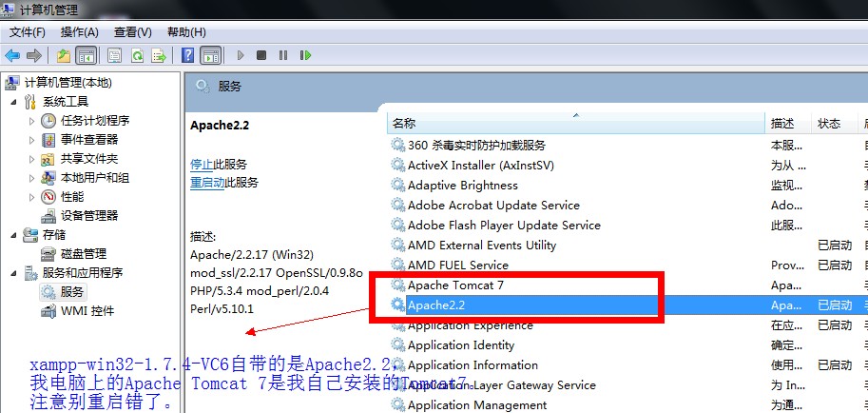Toggle the Show/Hide Console Tree toolbar button
This screenshot has height=413, width=868.
click(87, 55)
